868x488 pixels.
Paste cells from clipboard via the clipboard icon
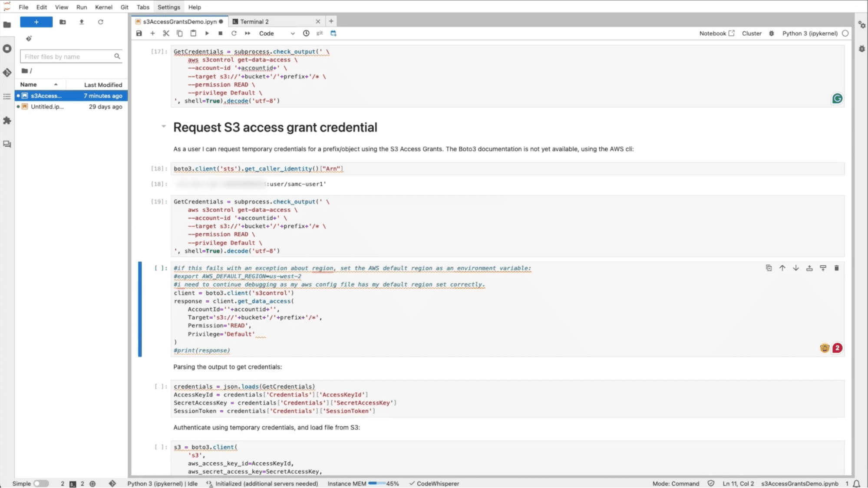pyautogui.click(x=193, y=33)
